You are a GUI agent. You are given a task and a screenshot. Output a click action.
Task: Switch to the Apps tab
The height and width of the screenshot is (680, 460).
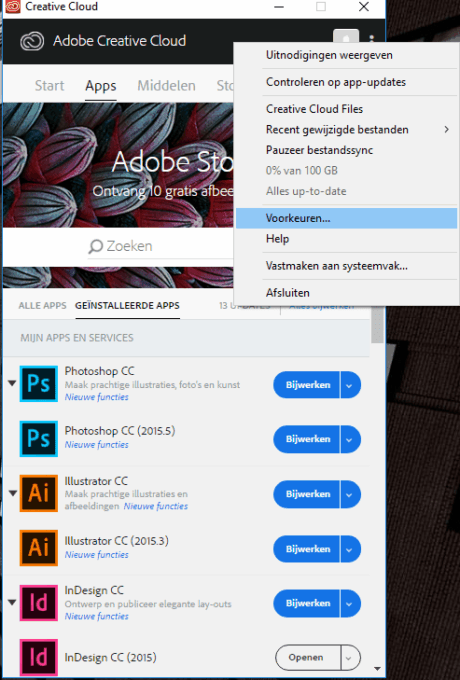point(101,86)
